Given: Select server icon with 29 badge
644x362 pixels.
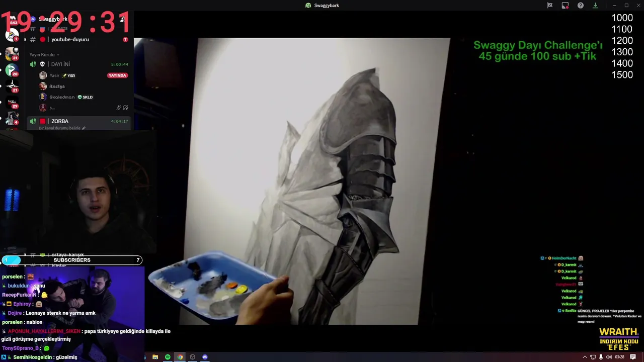Looking at the screenshot, I should pyautogui.click(x=12, y=102).
